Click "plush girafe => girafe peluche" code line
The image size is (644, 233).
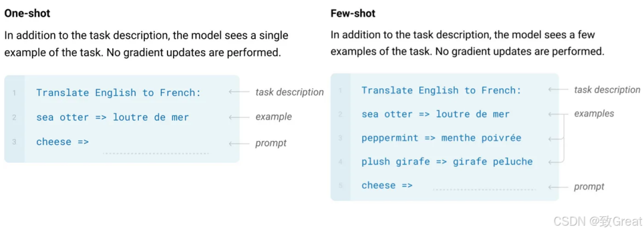(x=447, y=161)
